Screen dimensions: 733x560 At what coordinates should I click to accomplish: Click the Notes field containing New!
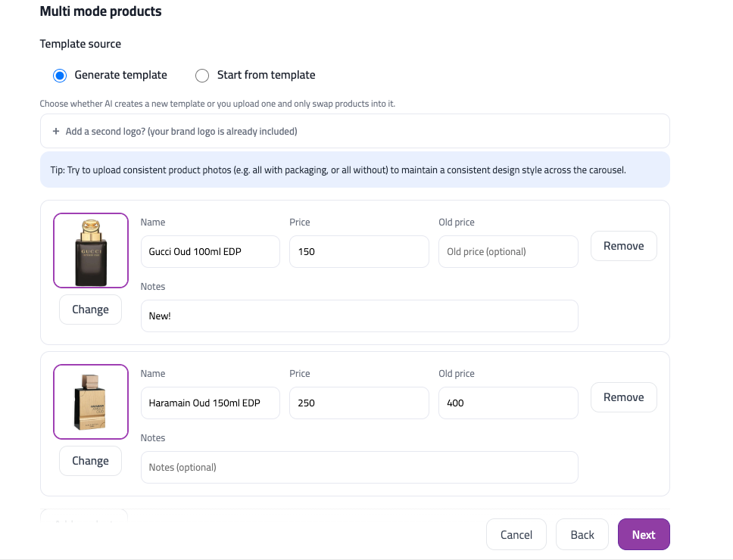[x=359, y=316]
